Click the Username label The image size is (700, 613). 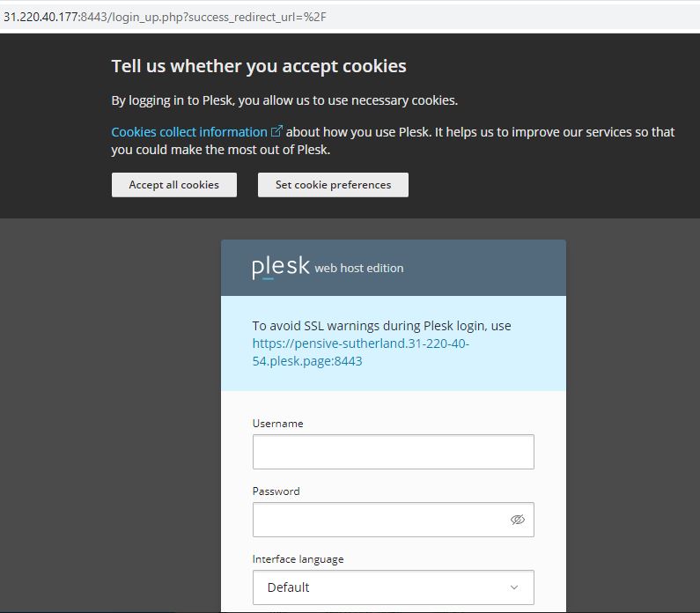pyautogui.click(x=277, y=424)
